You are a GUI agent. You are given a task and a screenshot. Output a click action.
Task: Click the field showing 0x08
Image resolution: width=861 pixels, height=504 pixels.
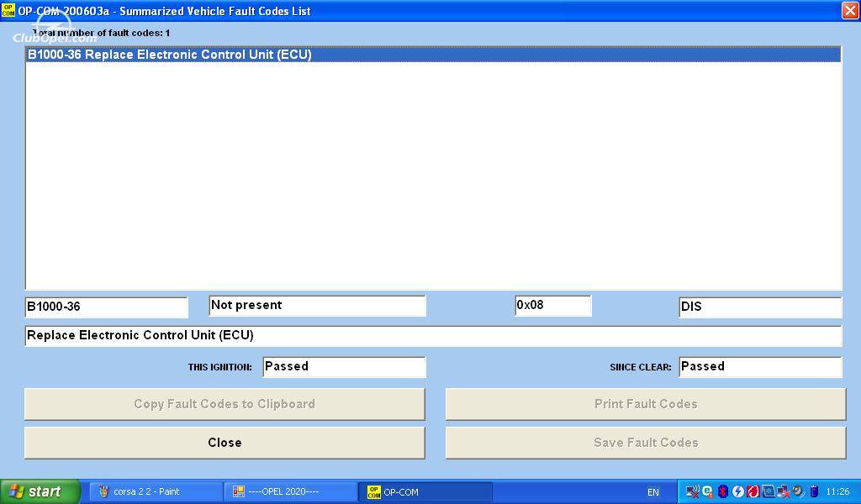(x=553, y=306)
